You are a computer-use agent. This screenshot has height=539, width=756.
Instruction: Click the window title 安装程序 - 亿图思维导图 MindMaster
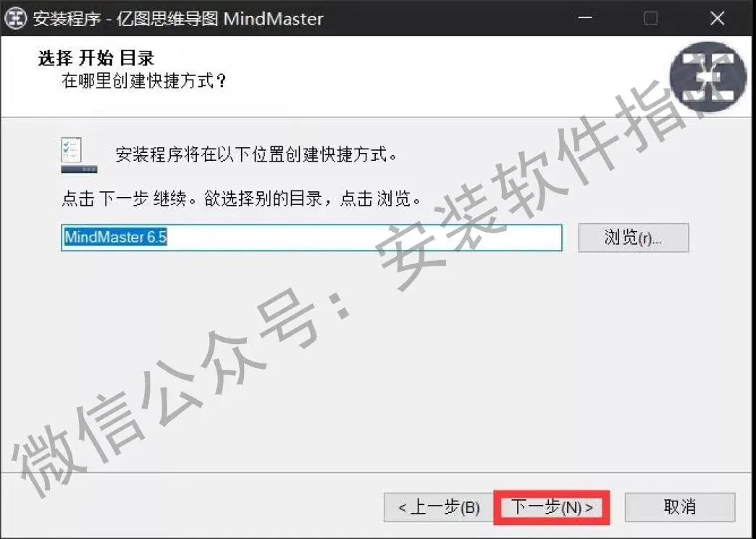pyautogui.click(x=178, y=19)
